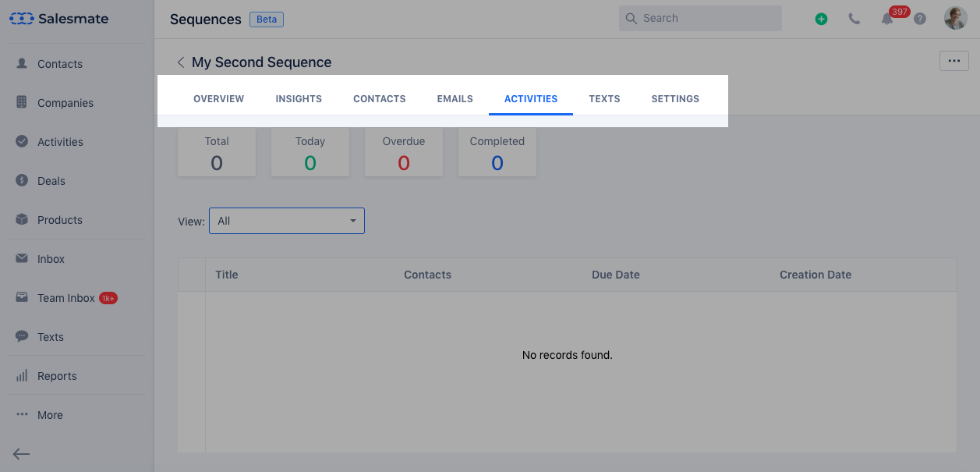The width and height of the screenshot is (980, 472).
Task: Click the Search field
Action: click(x=700, y=18)
